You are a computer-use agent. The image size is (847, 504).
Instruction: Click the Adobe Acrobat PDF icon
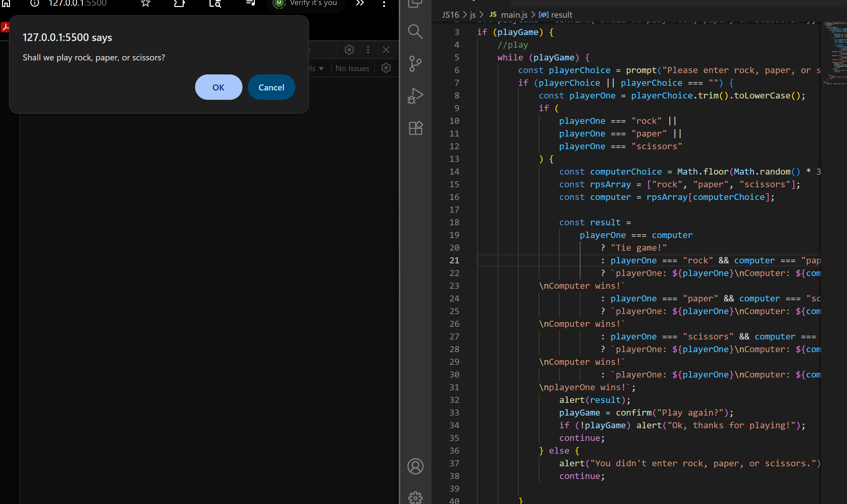[x=5, y=27]
